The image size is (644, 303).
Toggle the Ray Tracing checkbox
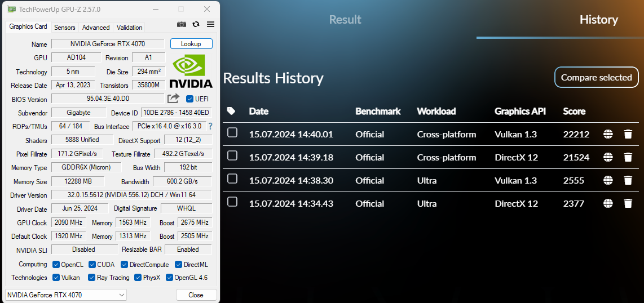92,278
